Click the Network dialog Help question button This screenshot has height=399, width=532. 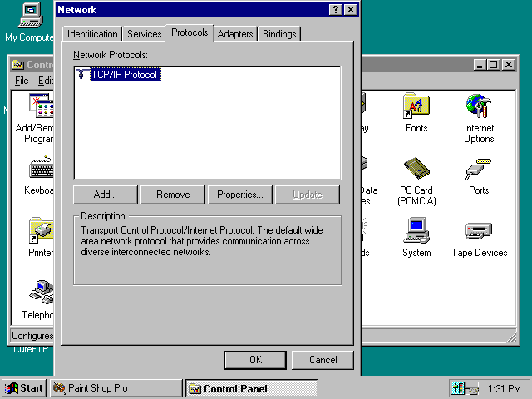(x=336, y=10)
